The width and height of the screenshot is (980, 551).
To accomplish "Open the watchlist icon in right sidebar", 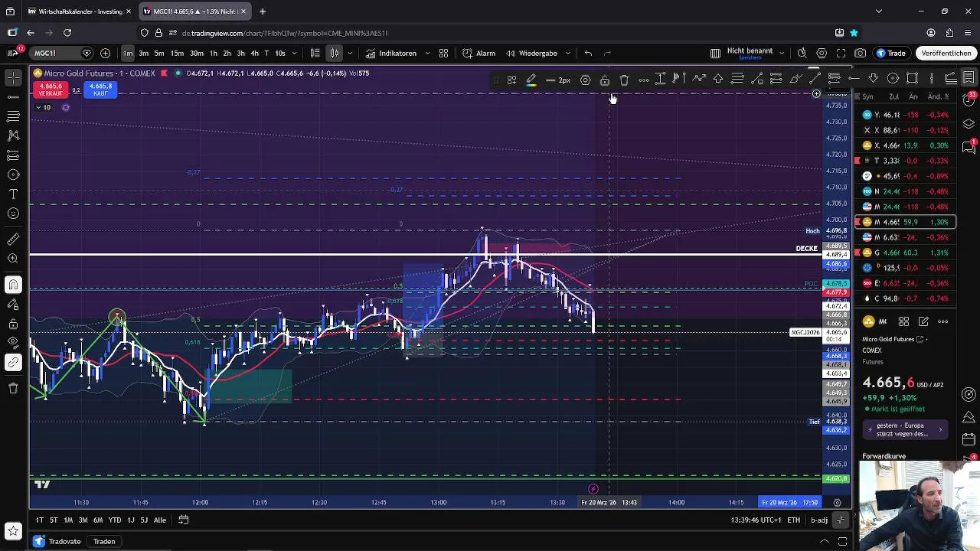I will (x=969, y=78).
